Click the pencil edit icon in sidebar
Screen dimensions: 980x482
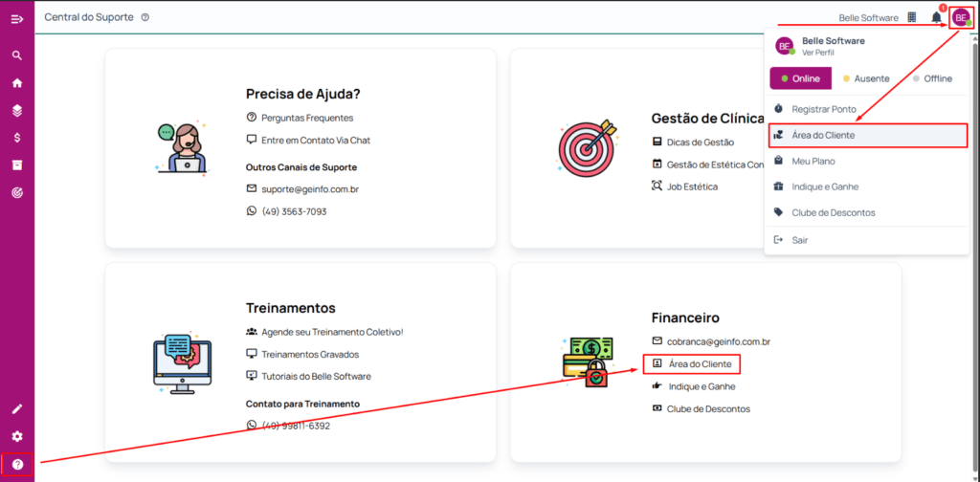17,409
